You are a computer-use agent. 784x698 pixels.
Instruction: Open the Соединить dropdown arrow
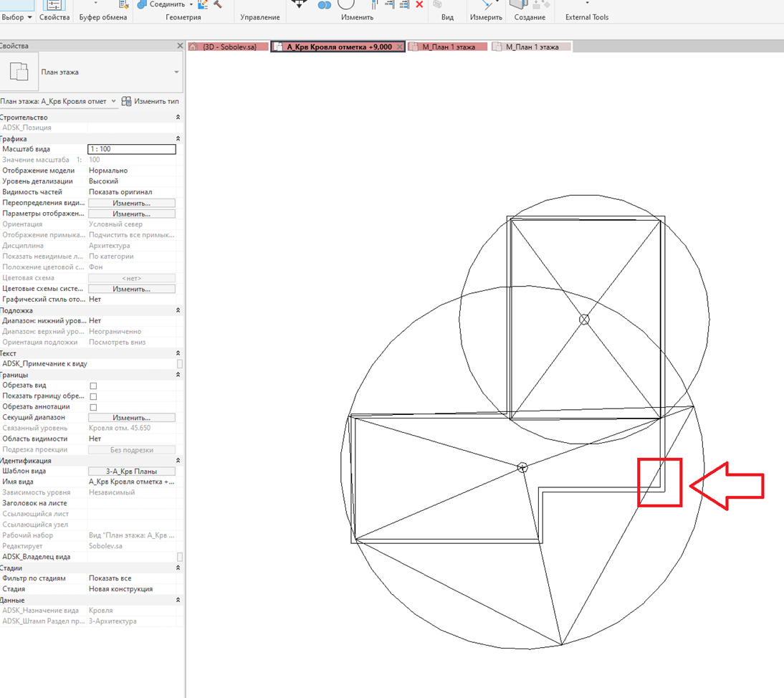click(x=191, y=4)
